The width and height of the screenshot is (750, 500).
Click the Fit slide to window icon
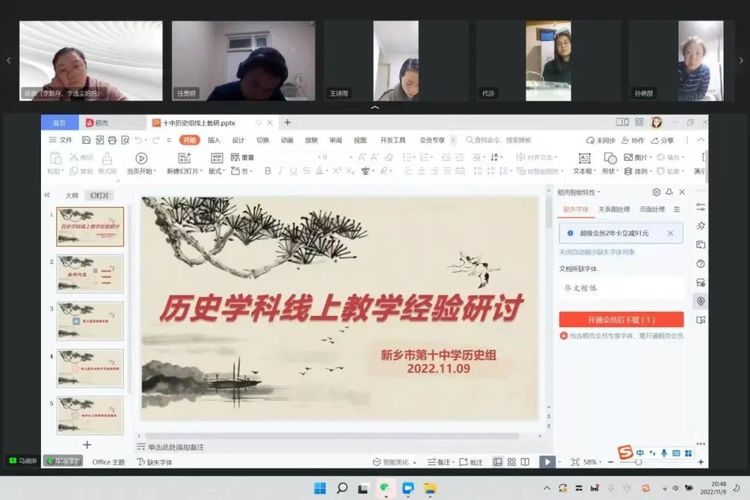click(575, 462)
